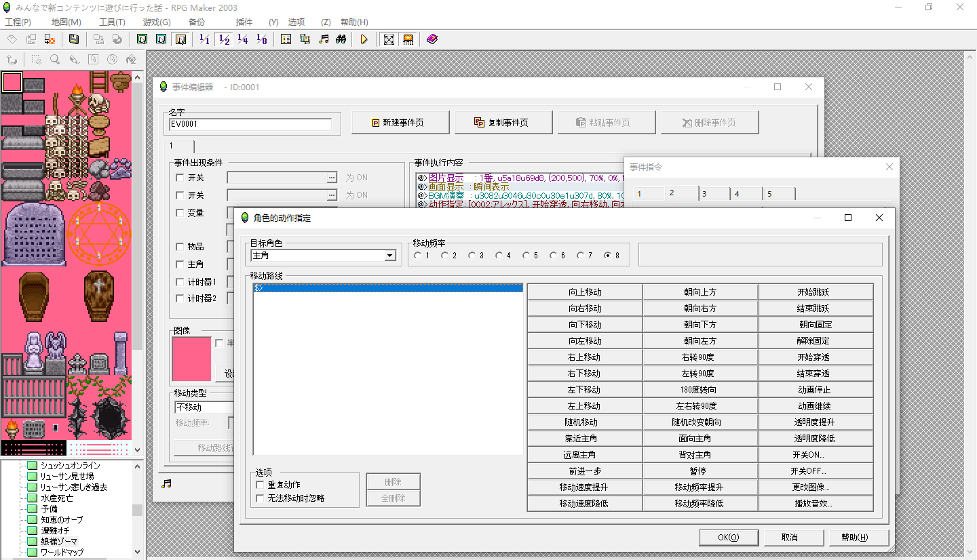
Task: Toggle the full screen mode icon
Action: [389, 39]
